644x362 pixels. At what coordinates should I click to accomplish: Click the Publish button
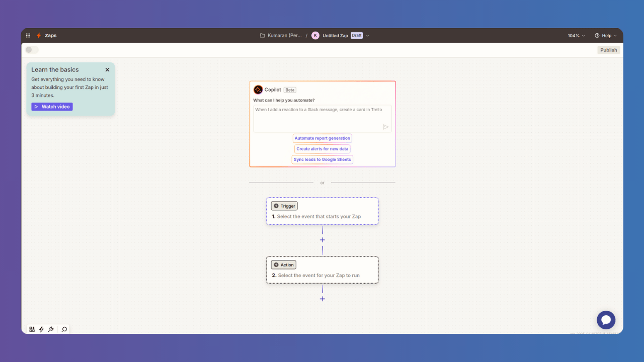(609, 50)
